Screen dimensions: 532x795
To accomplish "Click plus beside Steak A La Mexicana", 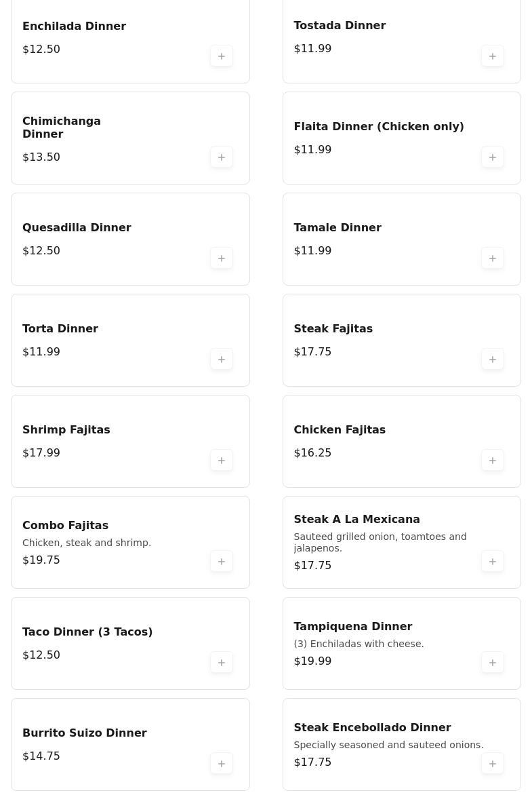I will pos(493,562).
